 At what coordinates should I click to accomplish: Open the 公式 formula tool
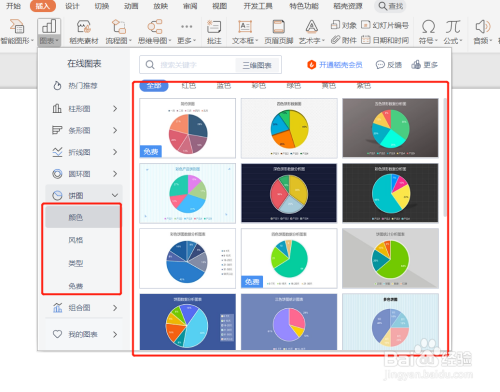point(453,32)
